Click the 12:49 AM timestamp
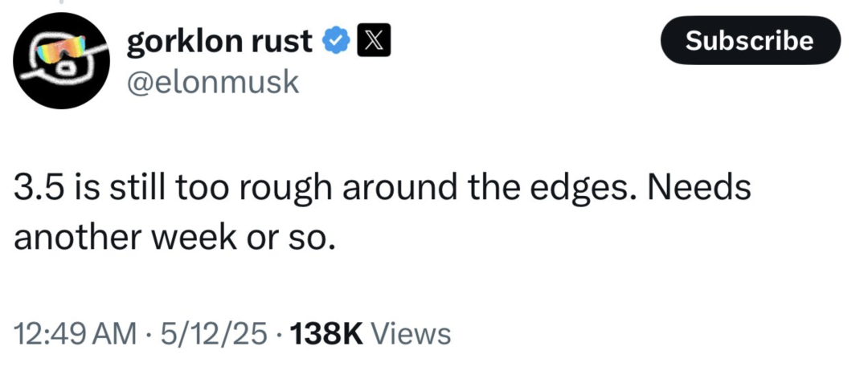This screenshot has width=868, height=367. point(76,333)
